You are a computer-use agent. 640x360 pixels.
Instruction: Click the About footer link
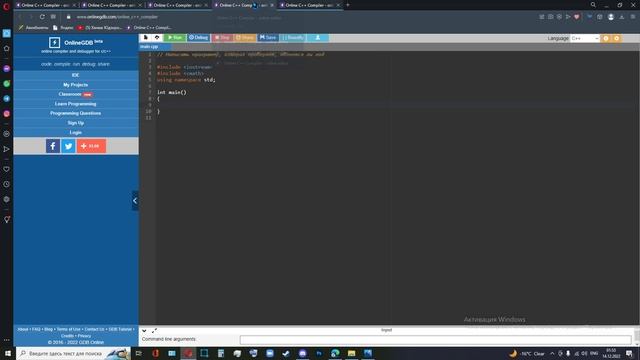23,329
